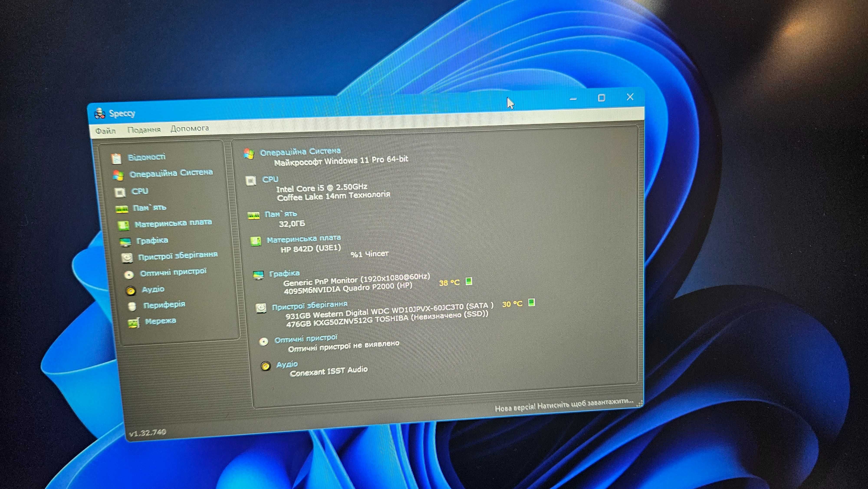Open Пристрої зберігання heading link in summary
868x489 pixels.
pos(309,306)
